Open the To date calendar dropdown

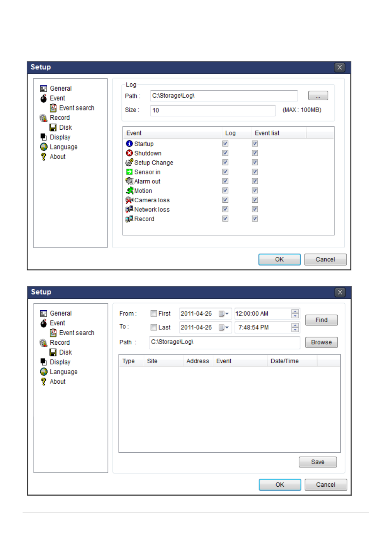(x=224, y=328)
